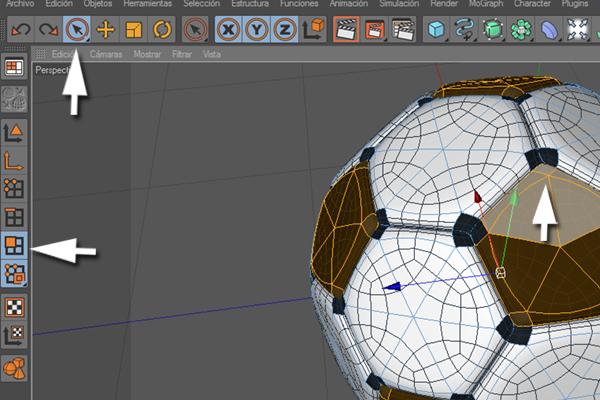
Task: Click the red axis gizmo arrow handle
Action: [x=478, y=196]
